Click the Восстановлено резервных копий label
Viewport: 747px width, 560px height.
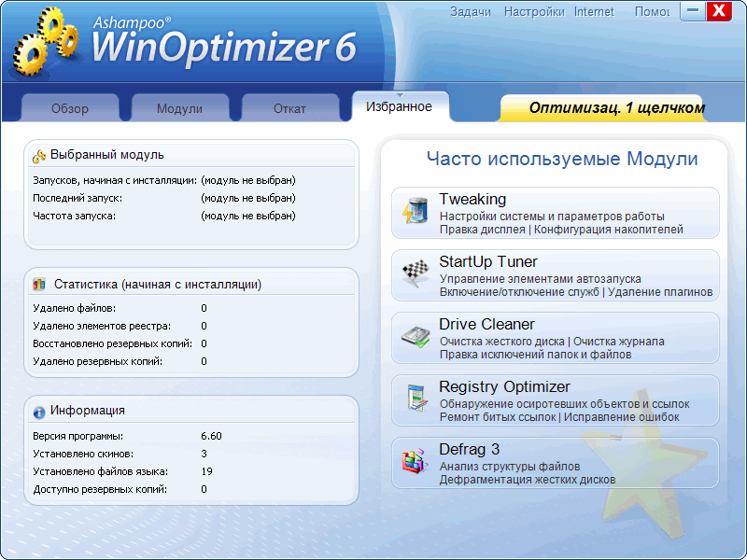(112, 343)
